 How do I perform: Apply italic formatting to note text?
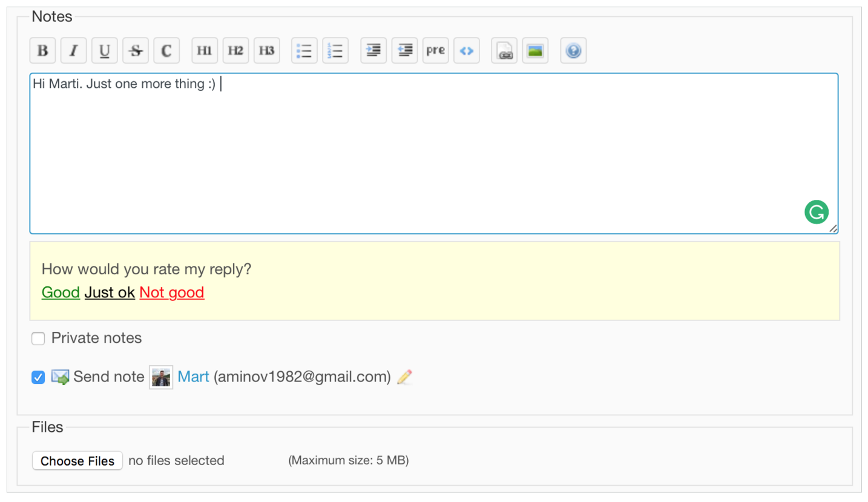(74, 51)
